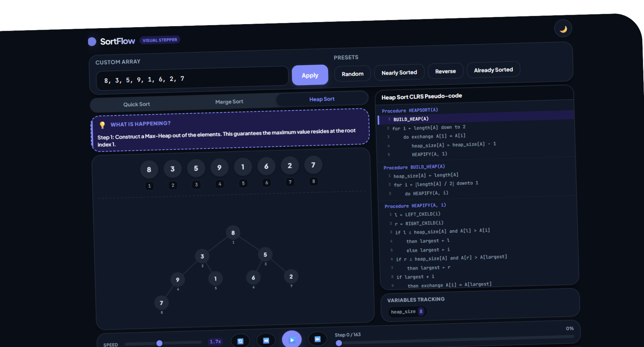Click the 0% progress label
This screenshot has width=644, height=347.
pos(570,328)
